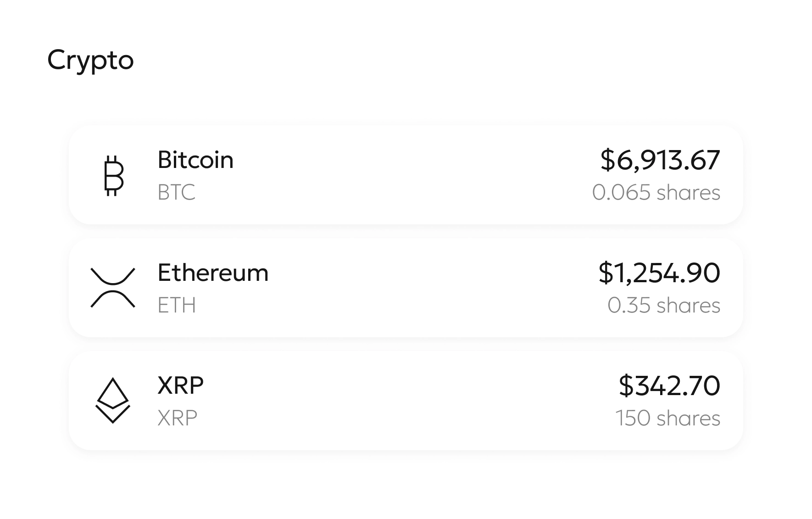Click the icon beside the Ethereum label
Image resolution: width=812 pixels, height=519 pixels.
pos(113,288)
